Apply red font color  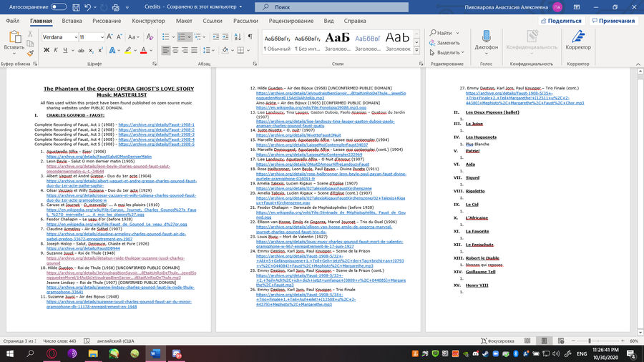(x=143, y=50)
